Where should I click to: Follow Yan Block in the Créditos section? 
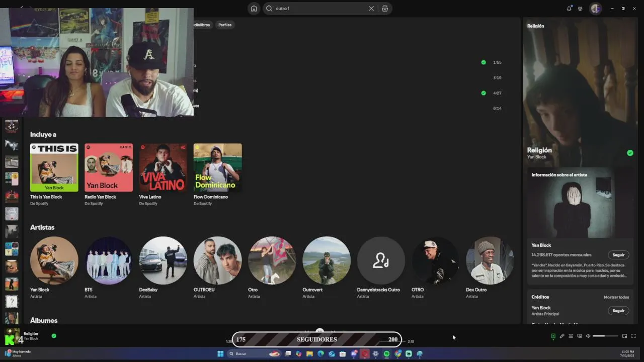click(x=618, y=311)
